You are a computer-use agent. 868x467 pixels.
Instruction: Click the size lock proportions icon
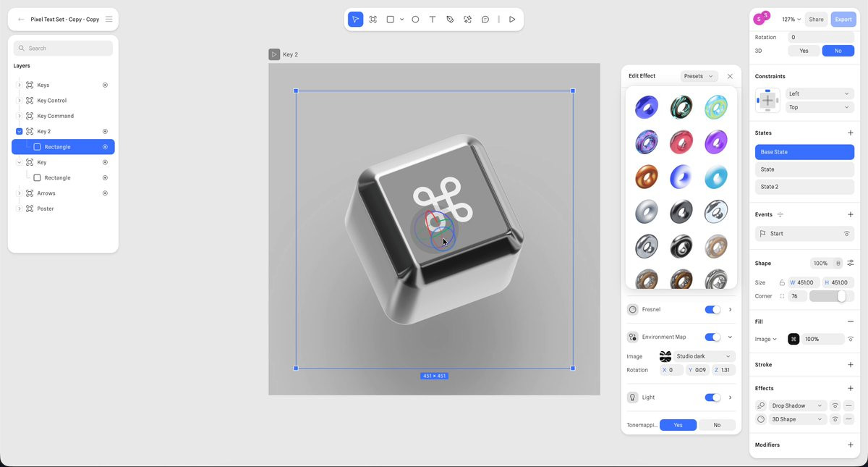pos(782,282)
